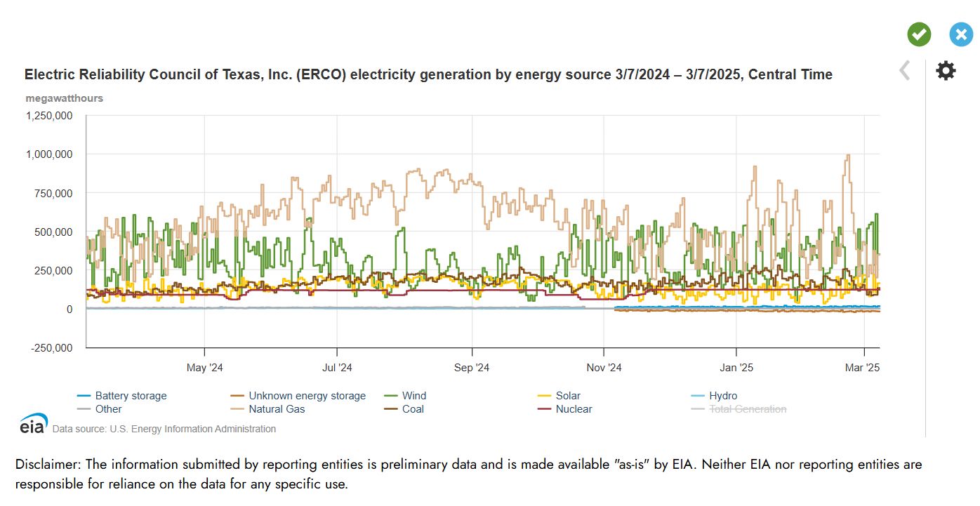Toggle the Other series legend entry
980x506 pixels.
(108, 409)
